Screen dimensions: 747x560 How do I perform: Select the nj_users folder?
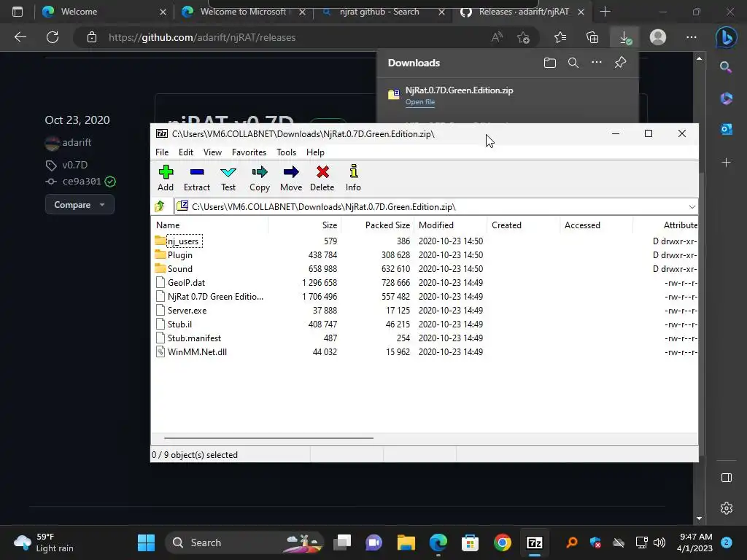pos(183,241)
